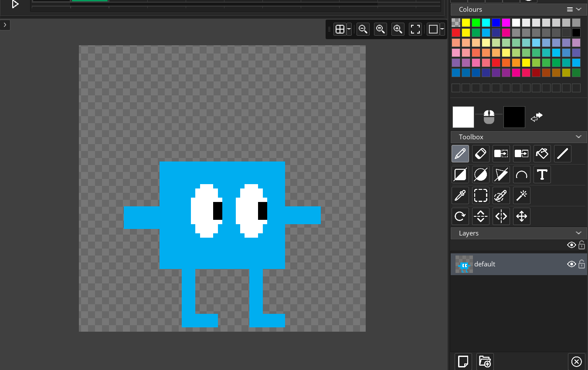
Task: Expand the left side panel arrow
Action: point(5,25)
